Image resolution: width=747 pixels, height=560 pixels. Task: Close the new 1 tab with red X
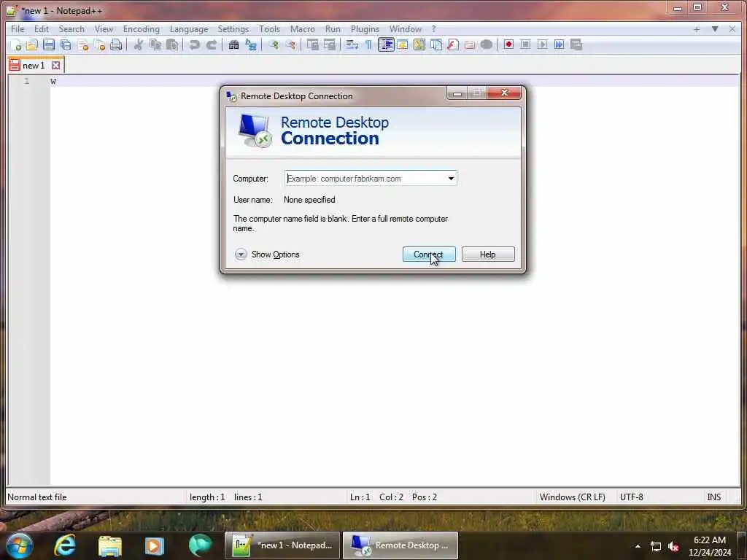click(x=55, y=65)
